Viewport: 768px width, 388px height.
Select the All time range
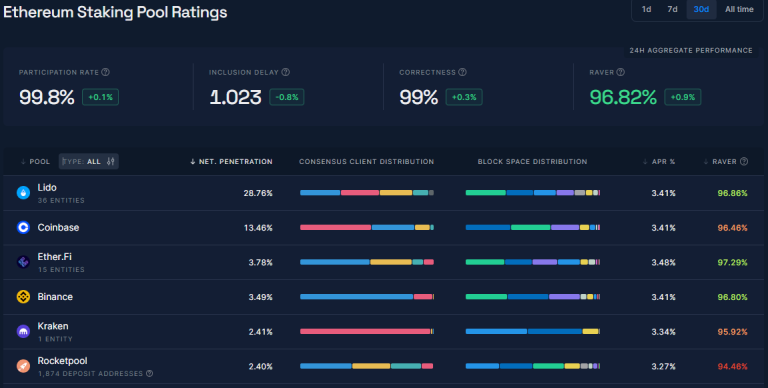click(x=739, y=9)
